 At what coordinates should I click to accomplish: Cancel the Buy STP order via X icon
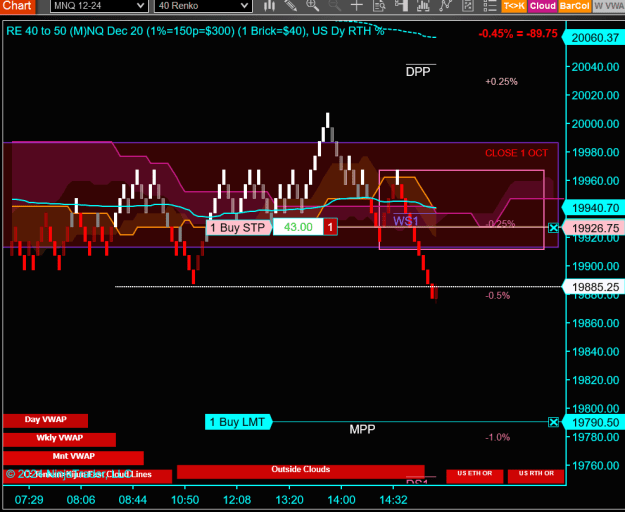tap(553, 228)
